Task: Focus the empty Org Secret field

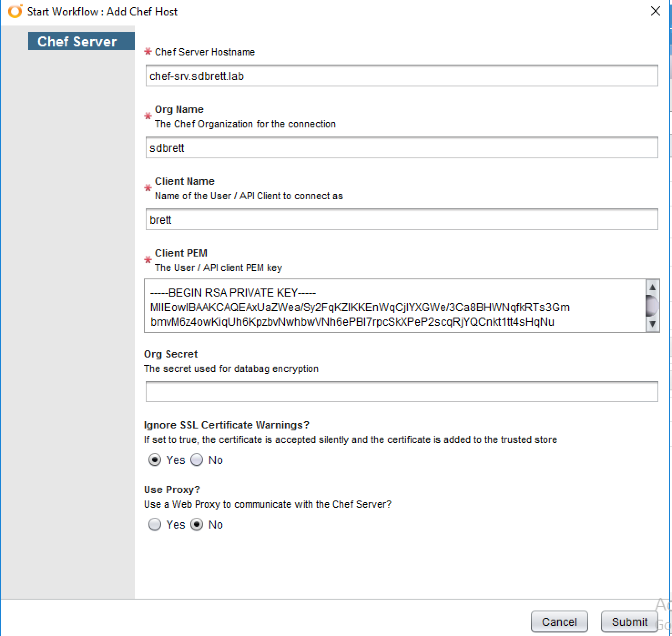Action: pos(402,392)
